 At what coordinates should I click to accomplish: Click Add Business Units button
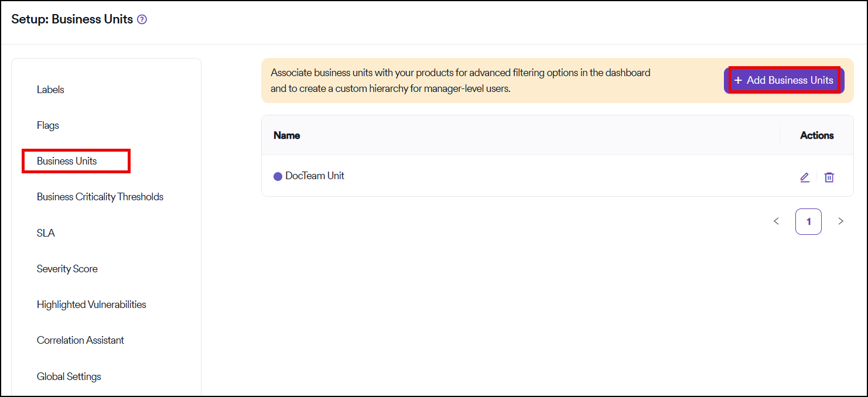[784, 80]
